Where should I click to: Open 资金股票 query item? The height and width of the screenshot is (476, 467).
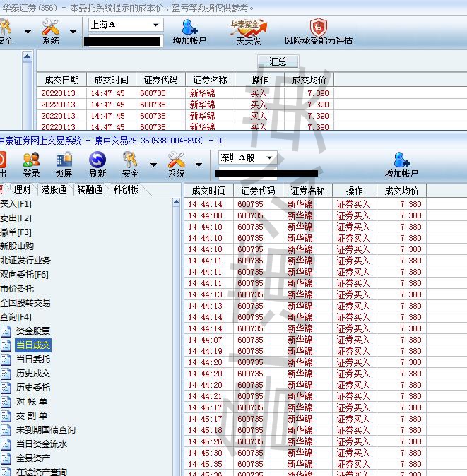coord(33,331)
